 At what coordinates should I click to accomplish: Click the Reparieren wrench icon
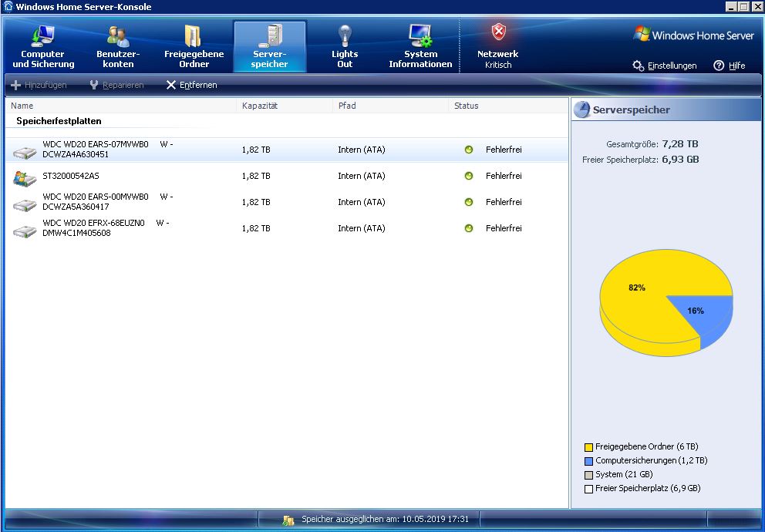point(94,85)
